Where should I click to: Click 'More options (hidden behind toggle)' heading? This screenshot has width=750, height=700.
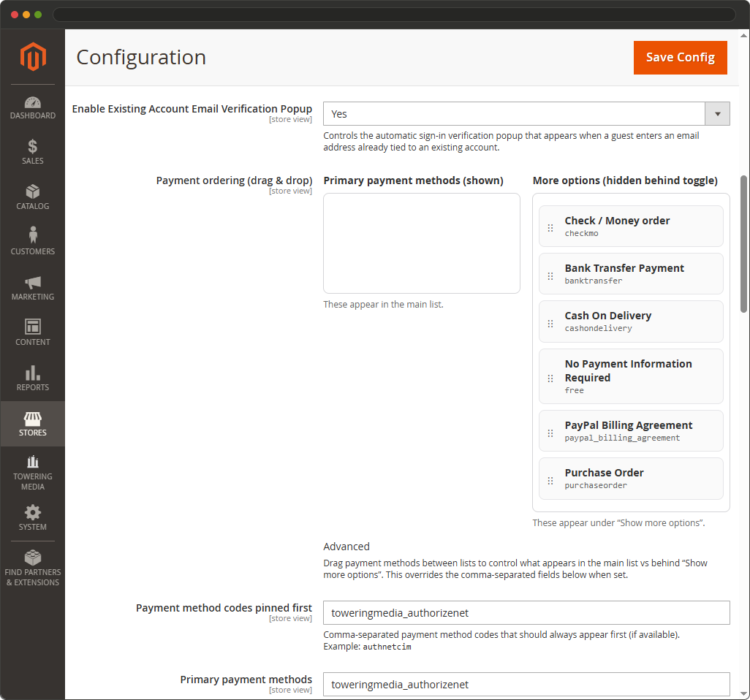(625, 180)
